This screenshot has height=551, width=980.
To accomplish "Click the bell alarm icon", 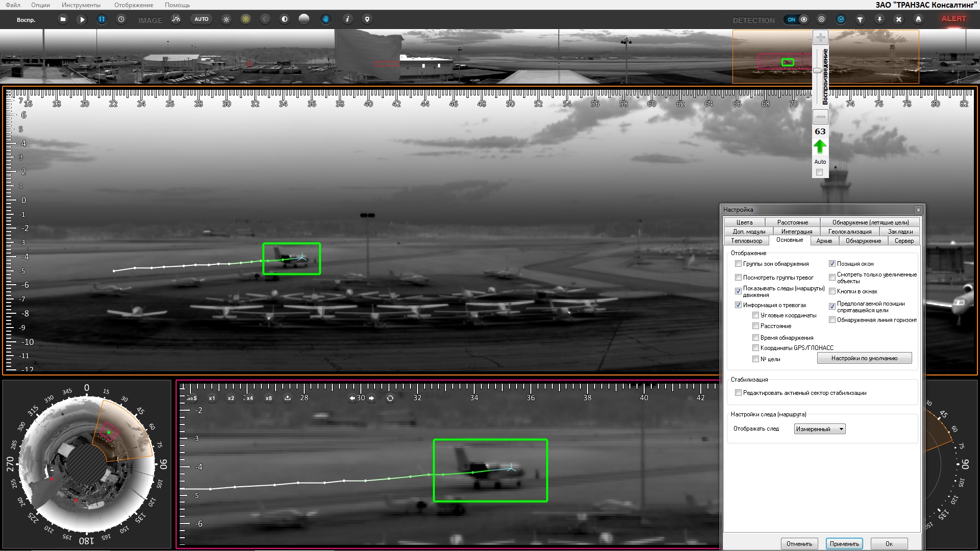I will (x=918, y=19).
